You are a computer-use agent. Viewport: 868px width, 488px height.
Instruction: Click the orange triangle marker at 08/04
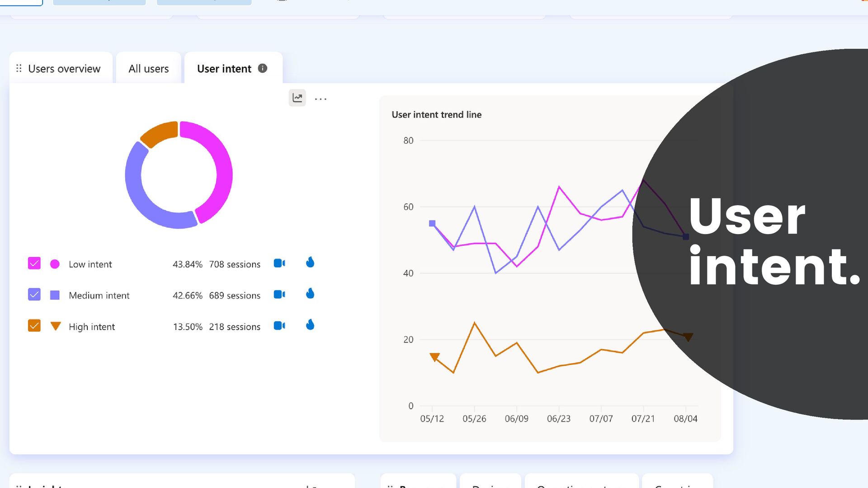pyautogui.click(x=688, y=337)
